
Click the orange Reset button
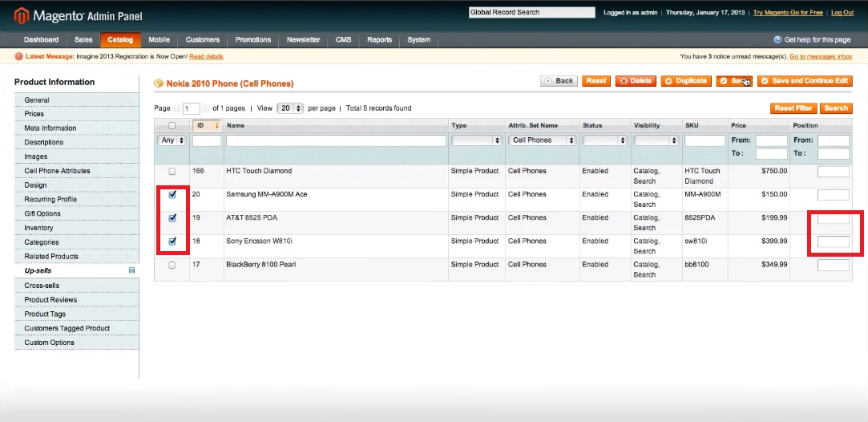595,81
